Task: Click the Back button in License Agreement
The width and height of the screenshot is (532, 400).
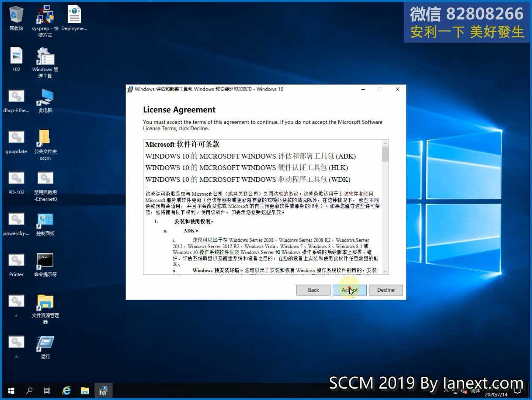Action: point(313,290)
